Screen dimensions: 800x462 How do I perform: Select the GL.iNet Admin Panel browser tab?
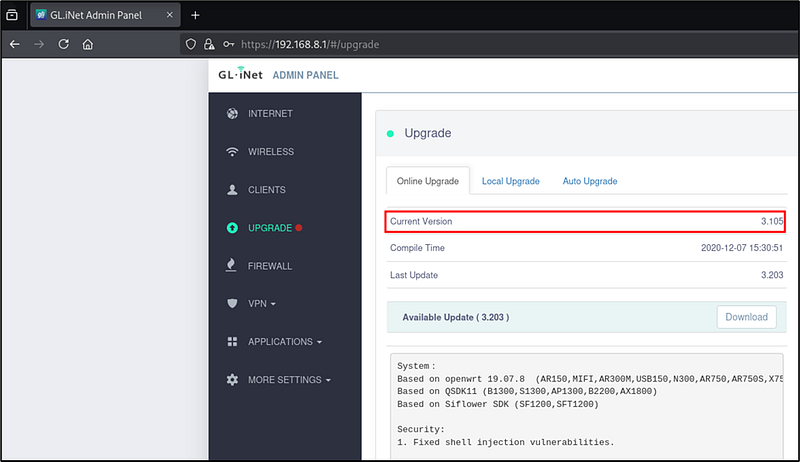coord(105,15)
